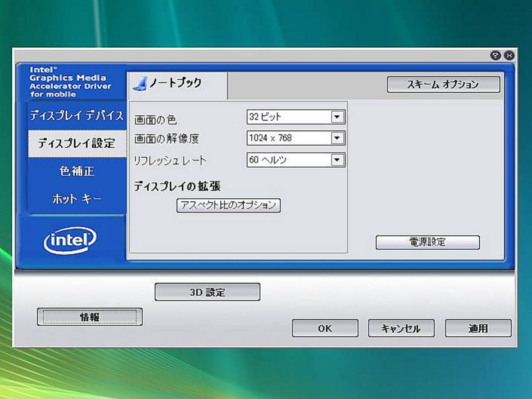
Task: Close the dialog with the X icon
Action: (x=509, y=56)
